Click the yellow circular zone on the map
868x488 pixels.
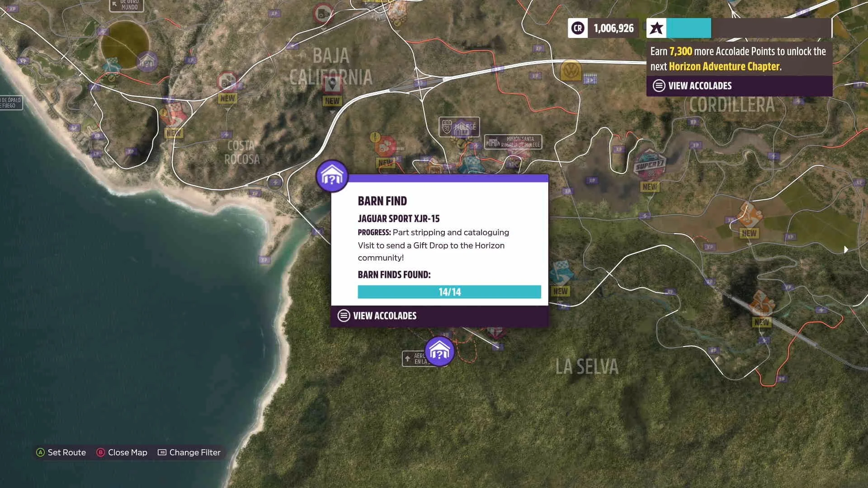tap(124, 45)
